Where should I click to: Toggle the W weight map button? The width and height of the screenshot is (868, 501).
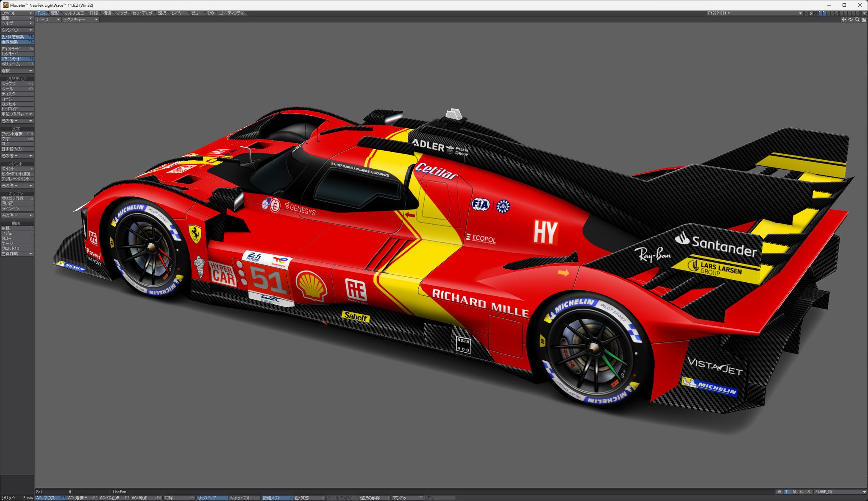779,492
